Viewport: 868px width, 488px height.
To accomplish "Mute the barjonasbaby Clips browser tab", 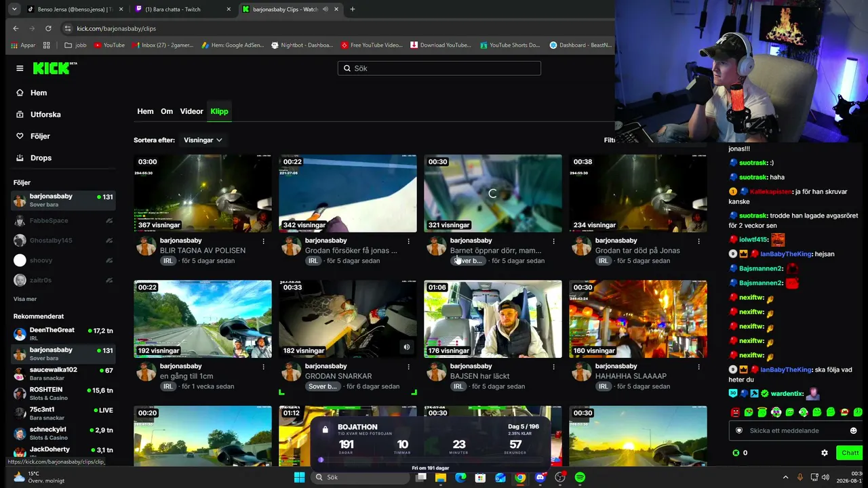I will (325, 9).
